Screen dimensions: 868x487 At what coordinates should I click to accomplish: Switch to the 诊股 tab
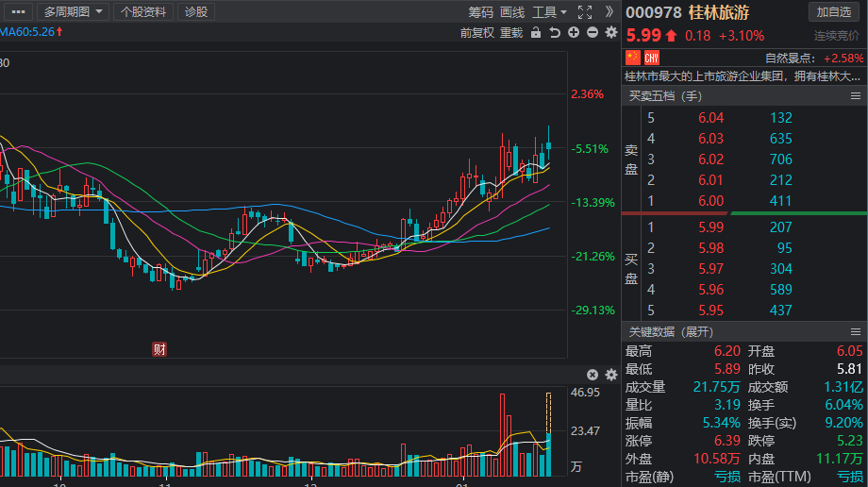point(196,12)
